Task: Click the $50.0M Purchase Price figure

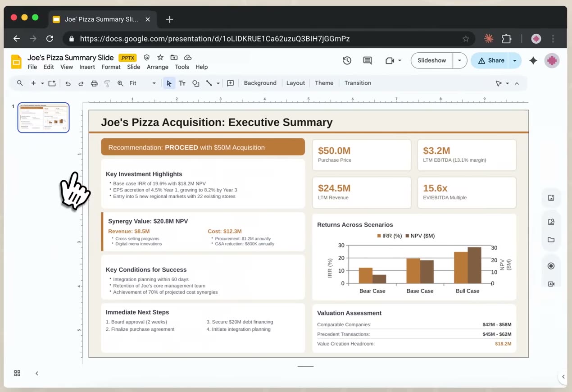Action: pos(334,150)
